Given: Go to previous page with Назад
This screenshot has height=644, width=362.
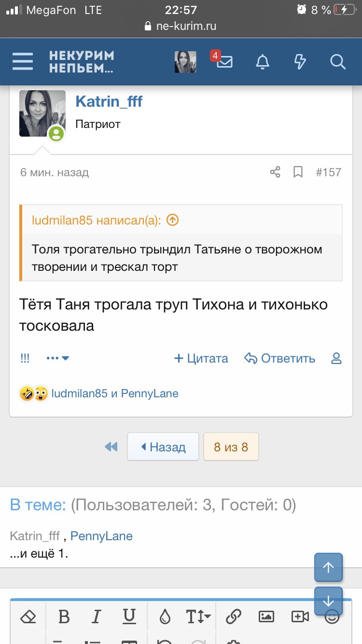Looking at the screenshot, I should click(x=163, y=447).
